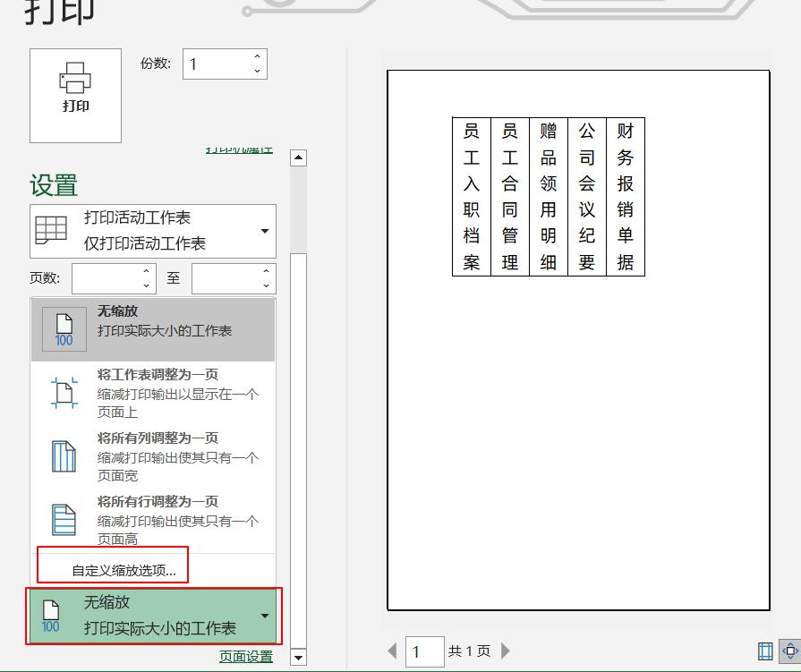
Task: Increment the starting page number
Action: [x=146, y=271]
